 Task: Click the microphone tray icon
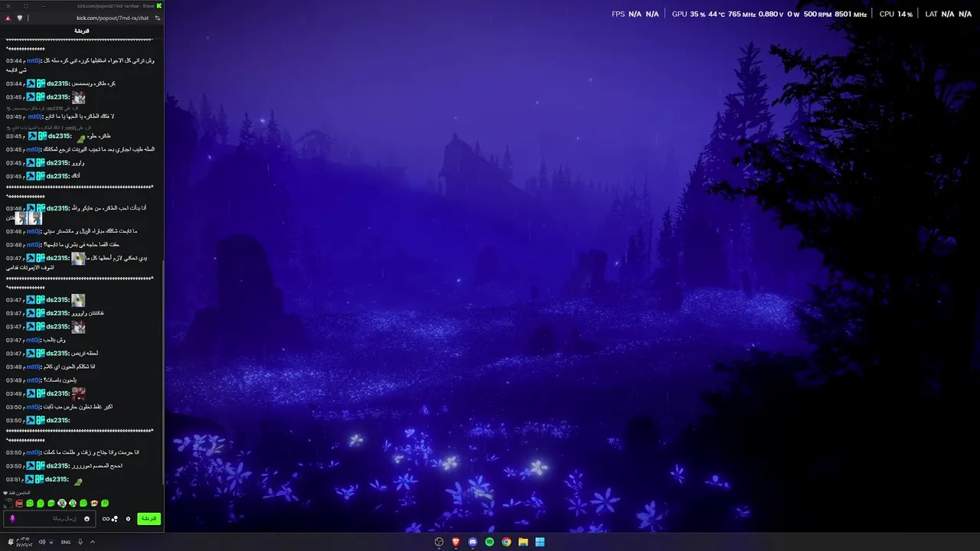point(80,542)
